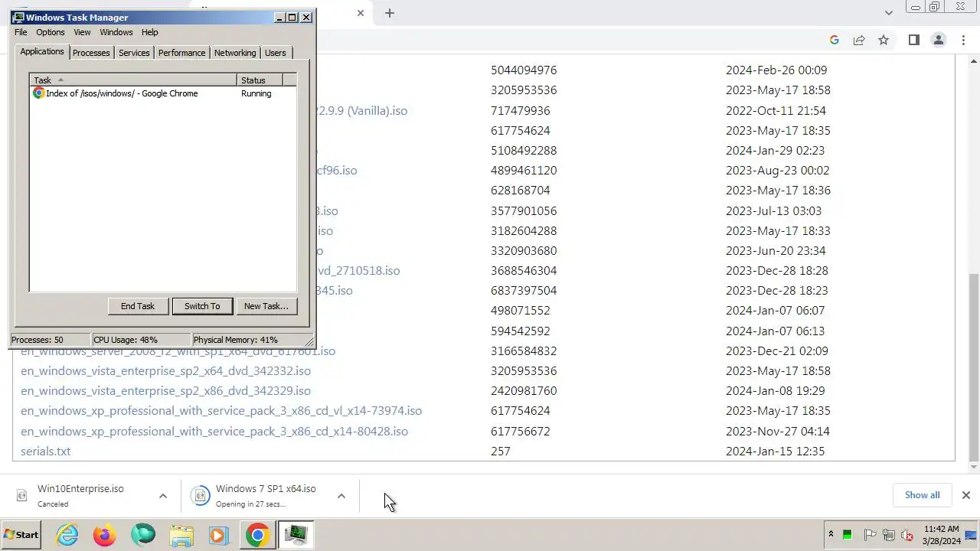Close the current Chrome tab
The width and height of the screenshot is (980, 551).
tap(361, 13)
